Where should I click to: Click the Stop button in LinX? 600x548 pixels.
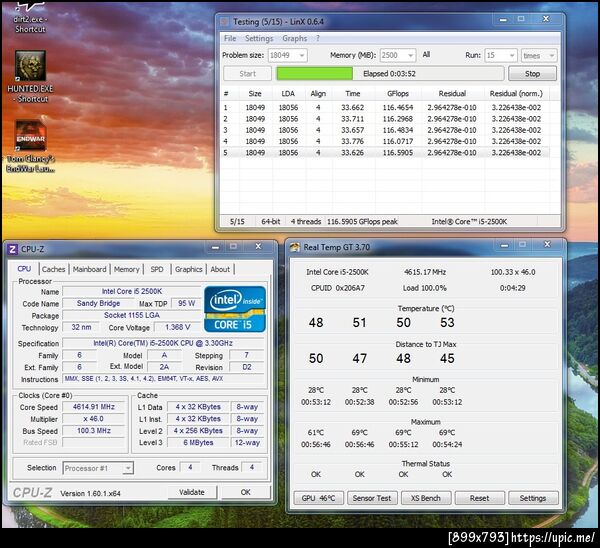pyautogui.click(x=532, y=74)
